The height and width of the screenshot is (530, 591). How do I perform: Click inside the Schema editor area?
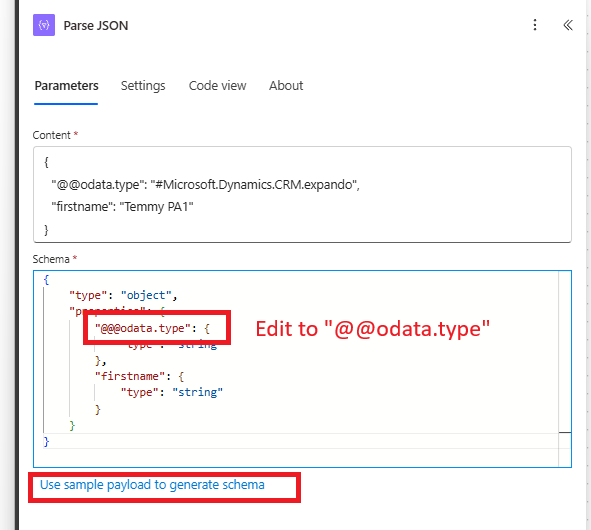(302, 369)
